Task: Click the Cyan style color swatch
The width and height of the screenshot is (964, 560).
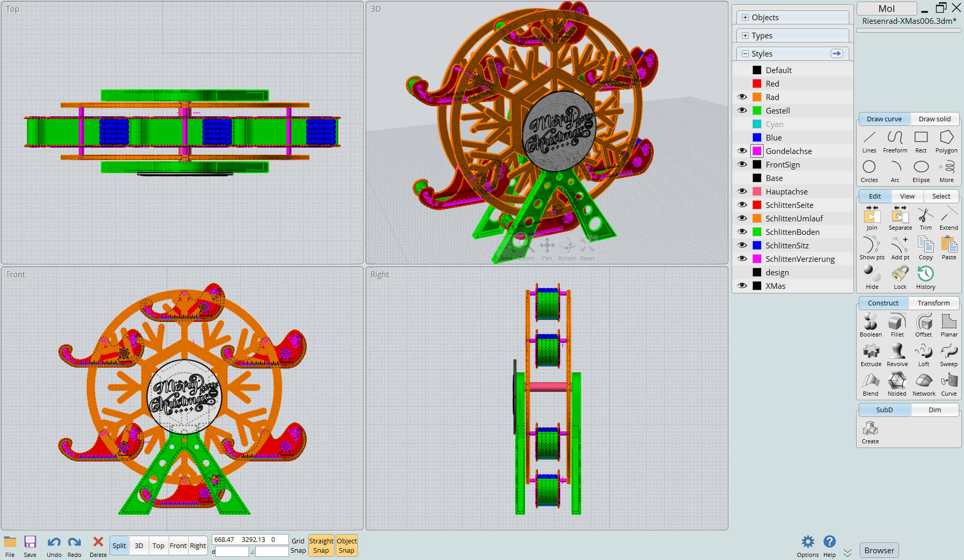Action: (757, 124)
